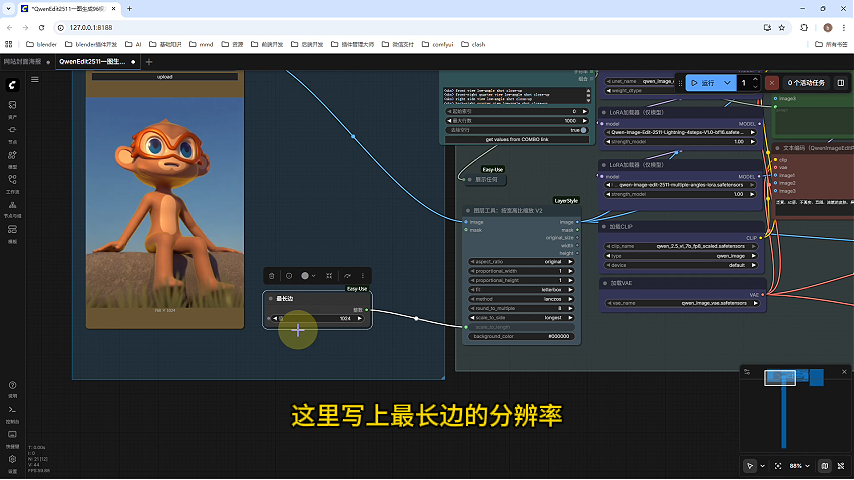The width and height of the screenshot is (854, 480).
Task: Open the zoom 88% dropdown
Action: (800, 466)
